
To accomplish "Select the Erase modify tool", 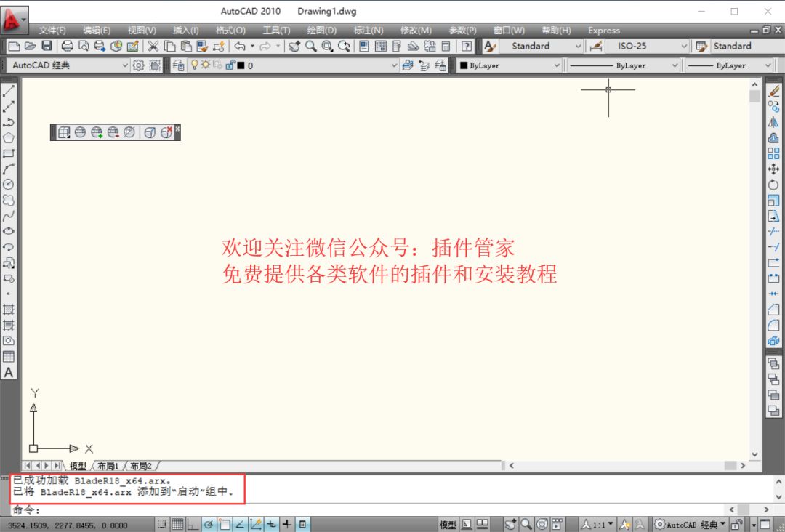I will click(773, 91).
